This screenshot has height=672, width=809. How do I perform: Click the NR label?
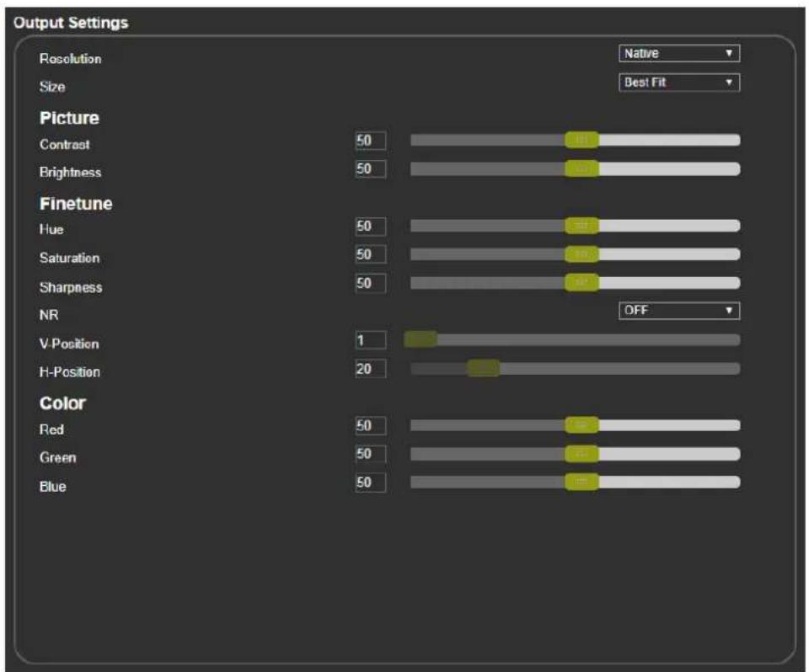49,315
